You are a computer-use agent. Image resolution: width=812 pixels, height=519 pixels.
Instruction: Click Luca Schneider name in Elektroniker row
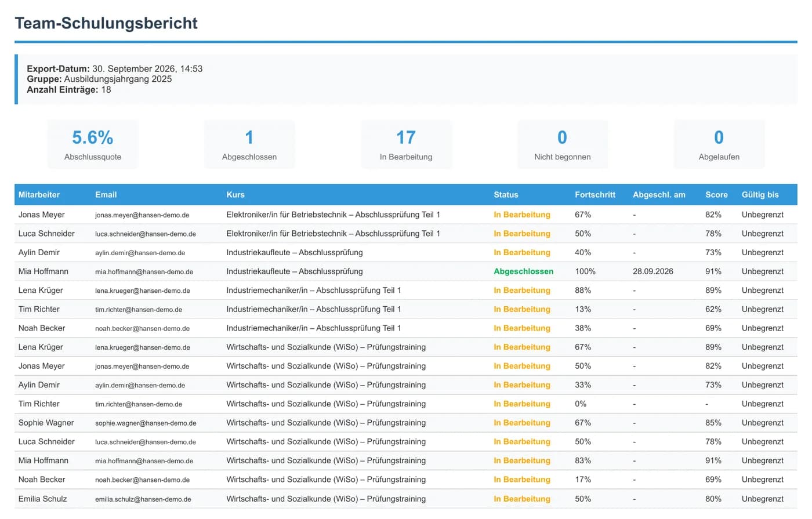click(x=46, y=234)
